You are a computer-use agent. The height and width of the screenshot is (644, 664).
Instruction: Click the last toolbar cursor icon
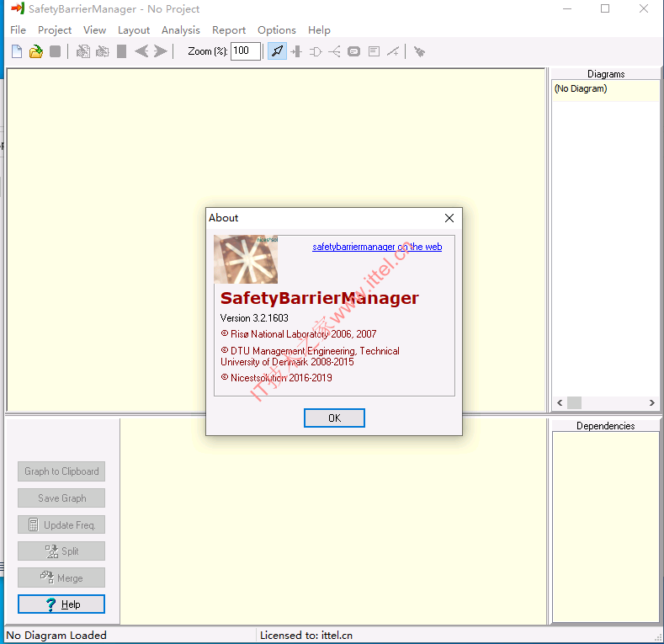pos(419,51)
